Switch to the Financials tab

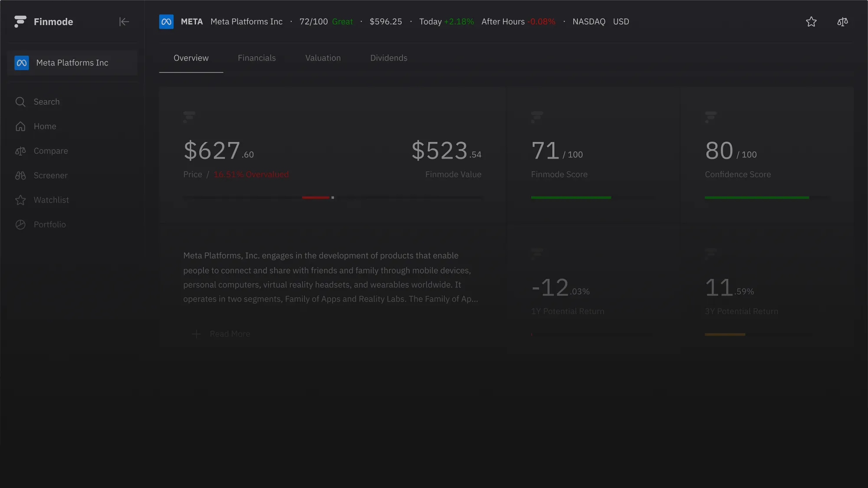[256, 58]
